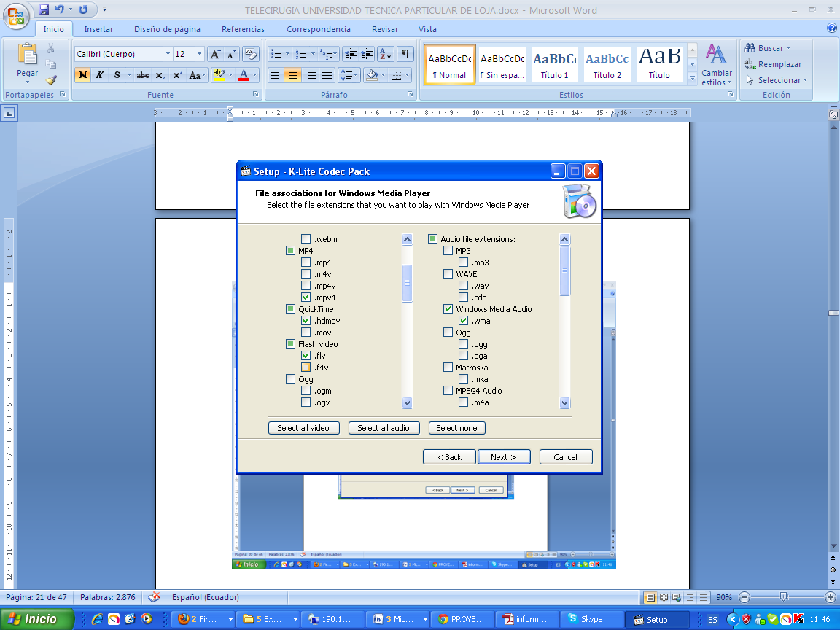Clear formatting icon in Fuente group
840x630 pixels.
click(250, 53)
